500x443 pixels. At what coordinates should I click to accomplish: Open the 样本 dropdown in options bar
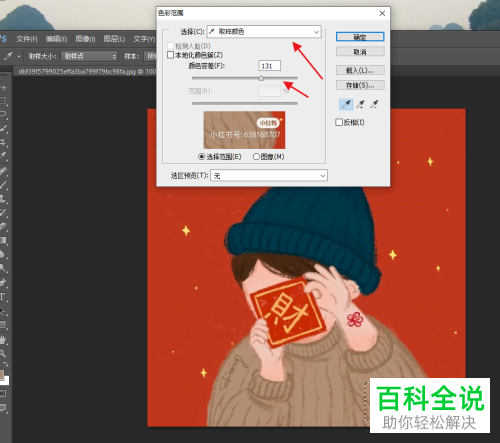(x=150, y=56)
